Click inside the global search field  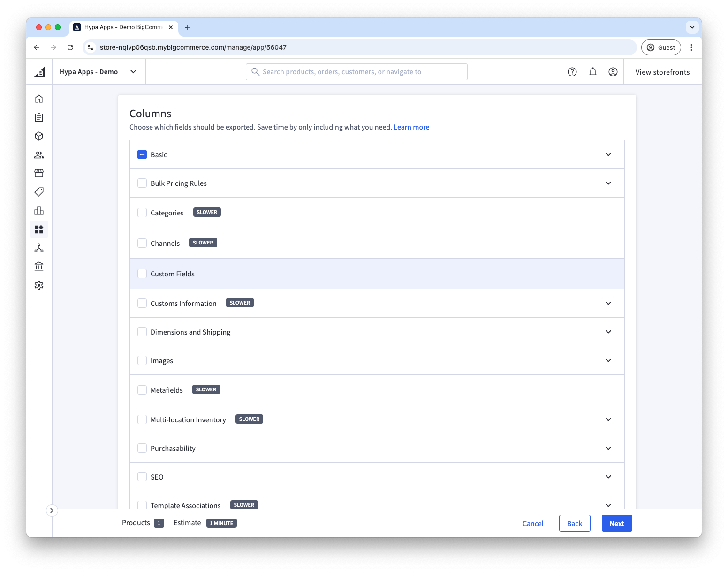pyautogui.click(x=356, y=71)
